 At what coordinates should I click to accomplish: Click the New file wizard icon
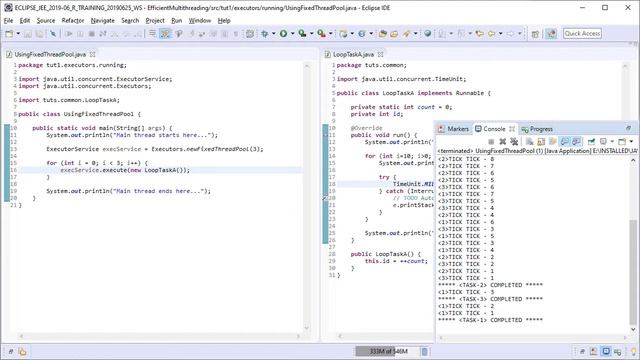point(9,34)
